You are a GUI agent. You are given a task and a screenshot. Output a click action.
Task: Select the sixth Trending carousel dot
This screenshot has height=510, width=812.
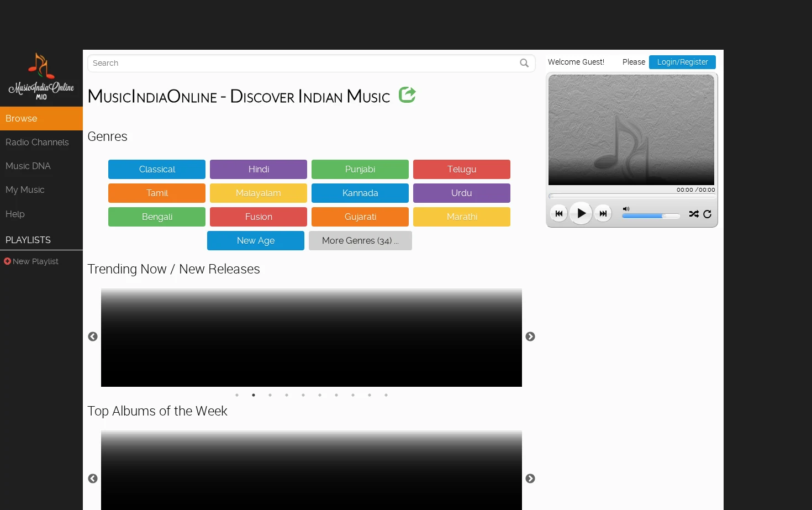pos(320,395)
